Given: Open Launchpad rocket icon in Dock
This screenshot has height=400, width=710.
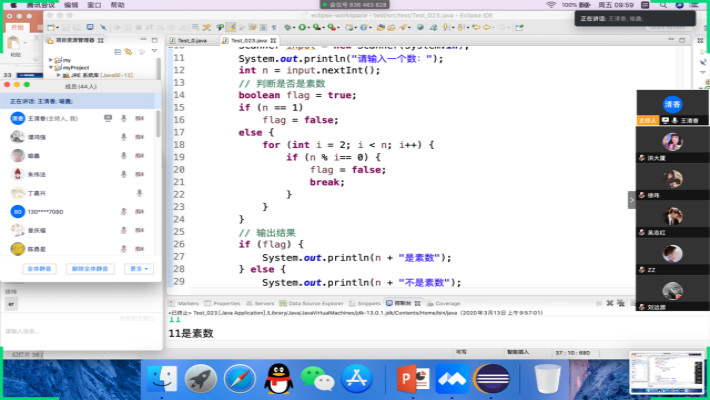Looking at the screenshot, I should pos(201,380).
